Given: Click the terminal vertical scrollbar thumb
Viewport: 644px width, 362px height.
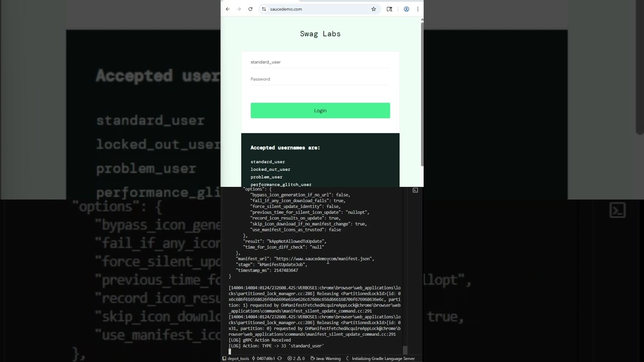Looking at the screenshot, I should 406,350.
